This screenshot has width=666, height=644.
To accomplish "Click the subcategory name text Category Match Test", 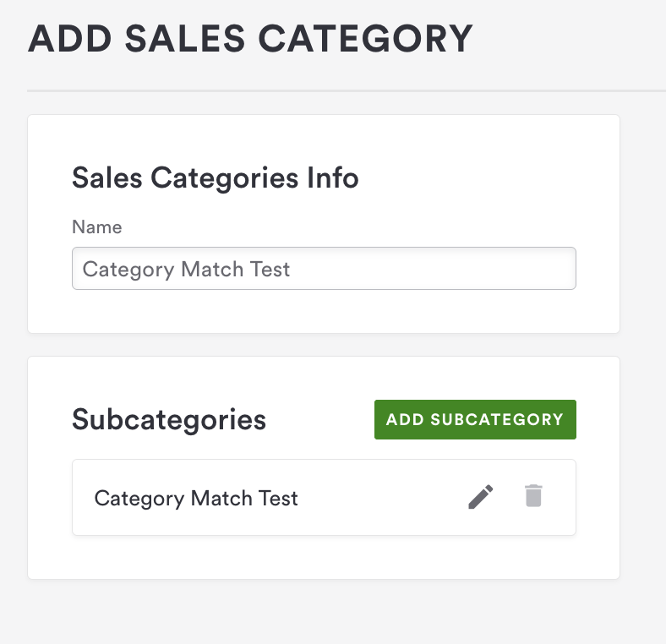I will coord(196,498).
